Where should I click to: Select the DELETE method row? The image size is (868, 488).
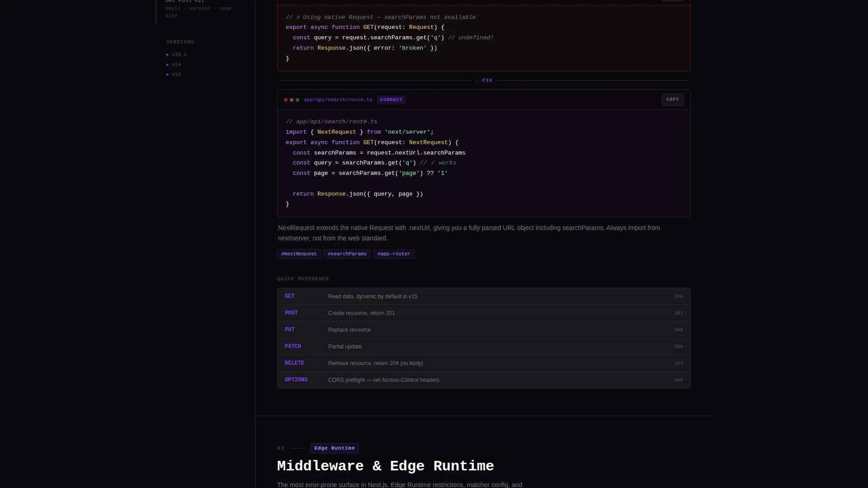point(484,363)
